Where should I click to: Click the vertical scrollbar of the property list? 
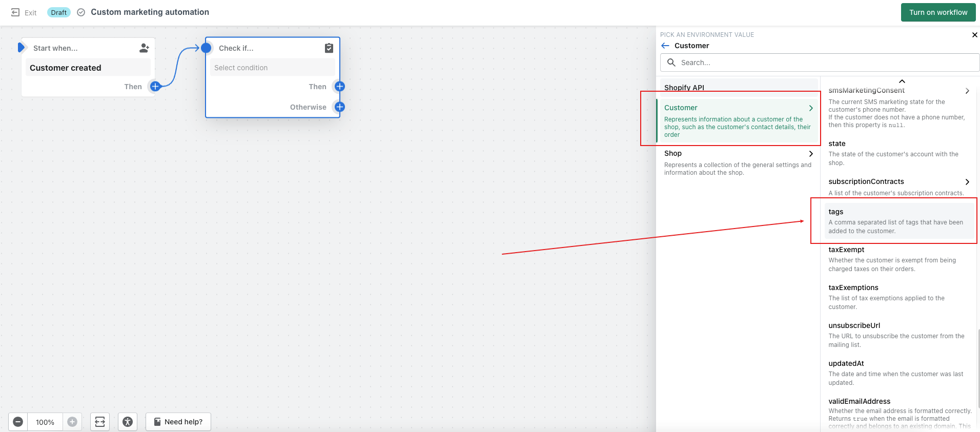pyautogui.click(x=978, y=368)
